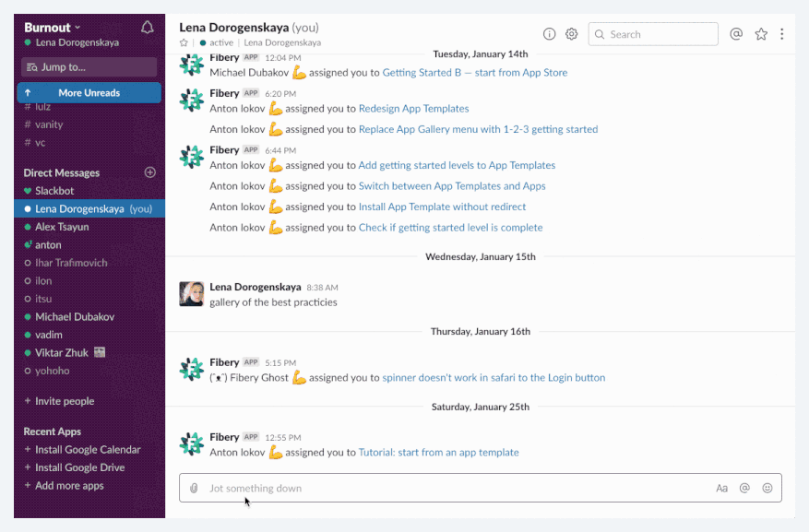Click Recent Apps heading
The width and height of the screenshot is (809, 532).
tap(52, 432)
